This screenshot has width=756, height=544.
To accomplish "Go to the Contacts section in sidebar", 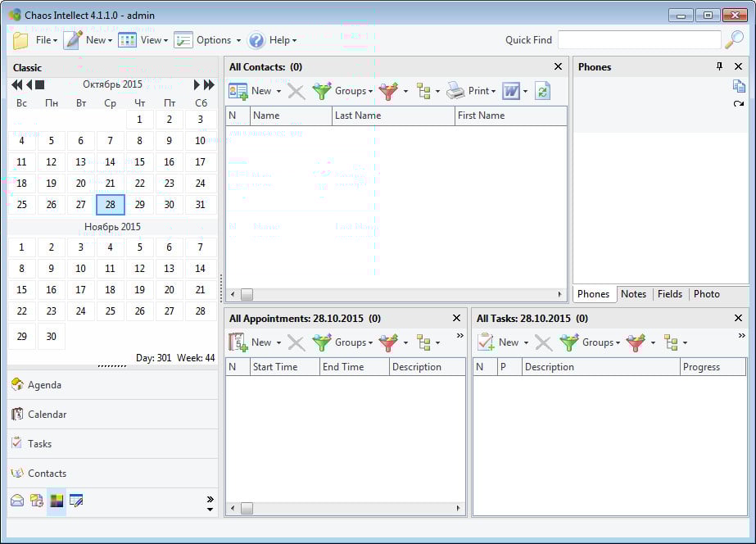I will (x=47, y=474).
